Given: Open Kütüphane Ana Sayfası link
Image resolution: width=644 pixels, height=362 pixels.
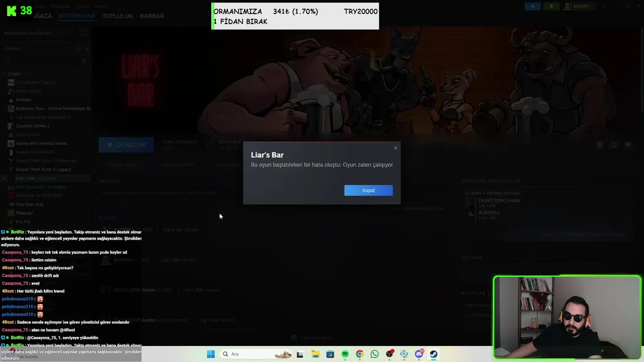Looking at the screenshot, I should pos(28,33).
